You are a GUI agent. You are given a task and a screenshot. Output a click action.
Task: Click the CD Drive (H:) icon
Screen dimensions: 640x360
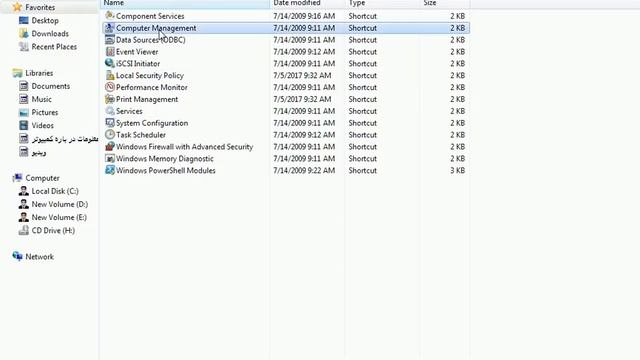[24, 230]
